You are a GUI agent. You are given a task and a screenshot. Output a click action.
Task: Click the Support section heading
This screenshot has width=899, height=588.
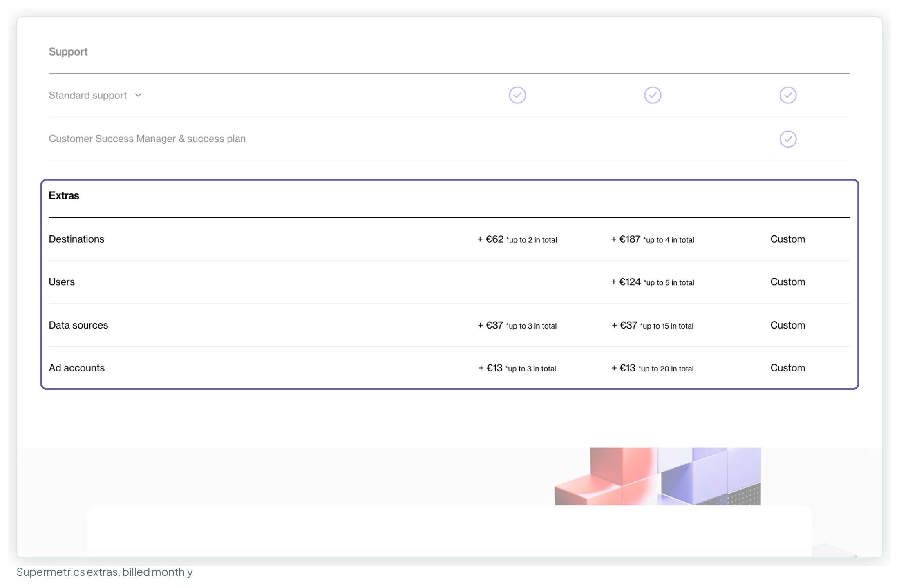point(68,52)
